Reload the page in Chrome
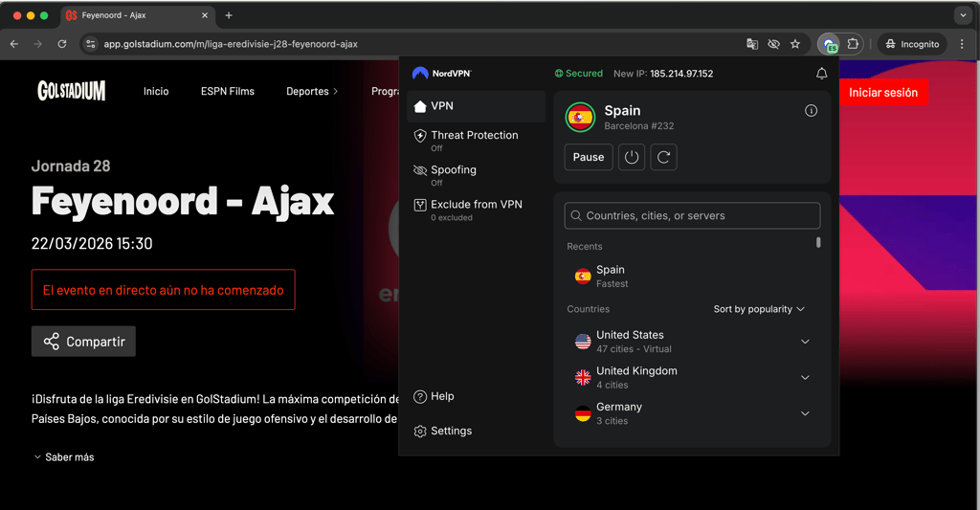 tap(62, 44)
